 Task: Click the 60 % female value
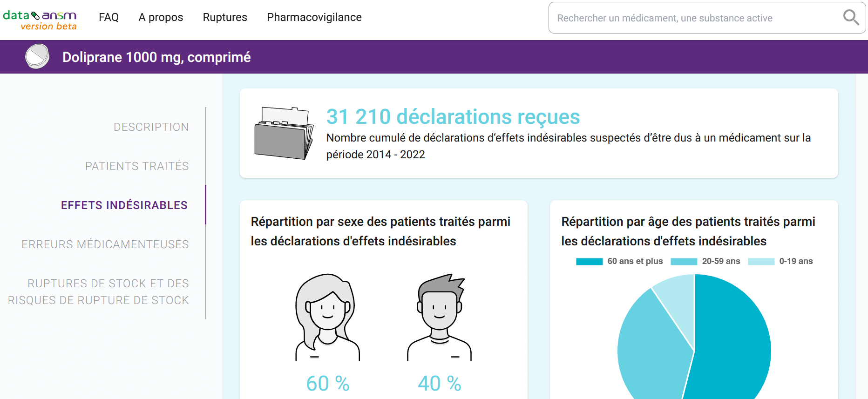(328, 384)
